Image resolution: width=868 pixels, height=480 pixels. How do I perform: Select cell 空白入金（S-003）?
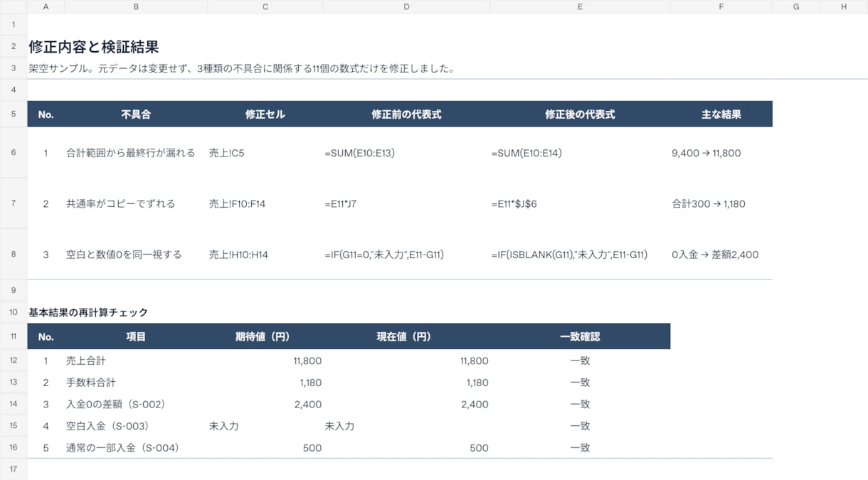pyautogui.click(x=136, y=426)
